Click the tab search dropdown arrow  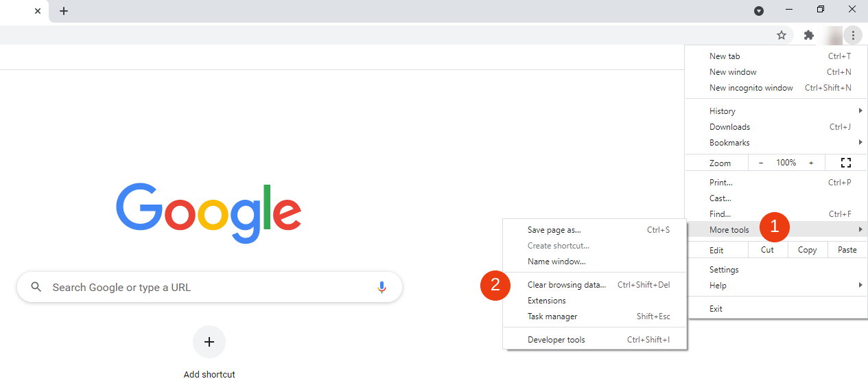click(759, 11)
